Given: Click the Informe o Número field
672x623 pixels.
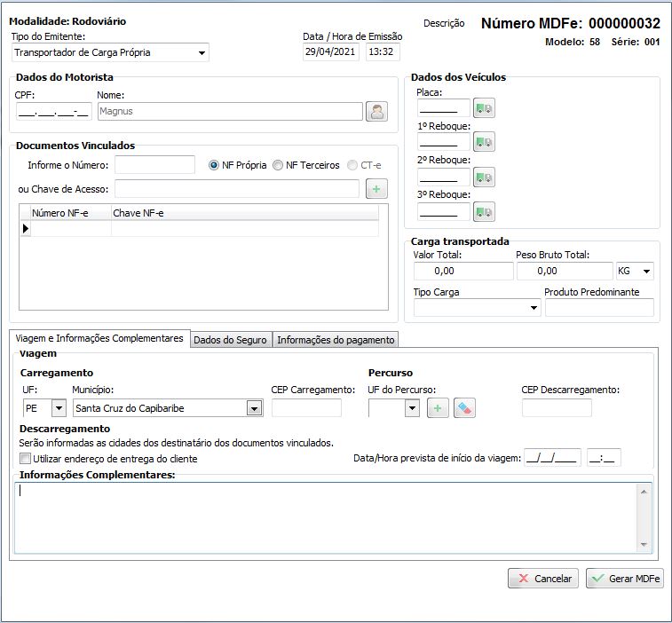Looking at the screenshot, I should tap(154, 165).
